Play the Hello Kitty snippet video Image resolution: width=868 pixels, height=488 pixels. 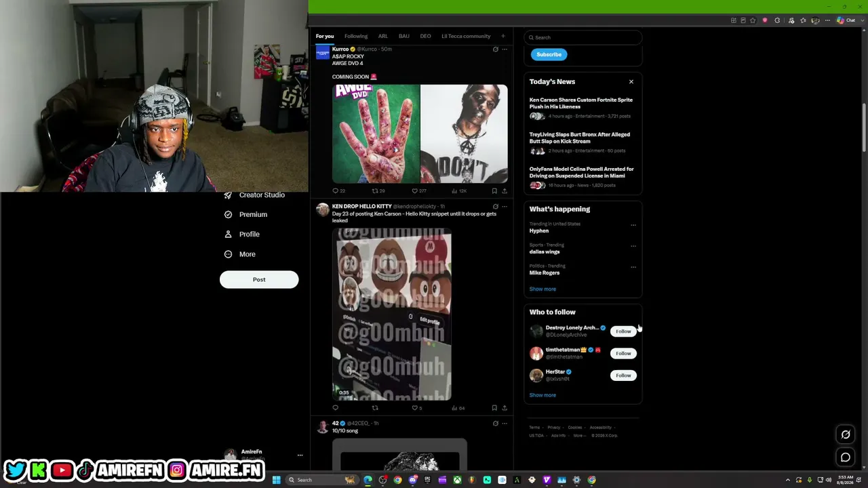[x=392, y=314]
